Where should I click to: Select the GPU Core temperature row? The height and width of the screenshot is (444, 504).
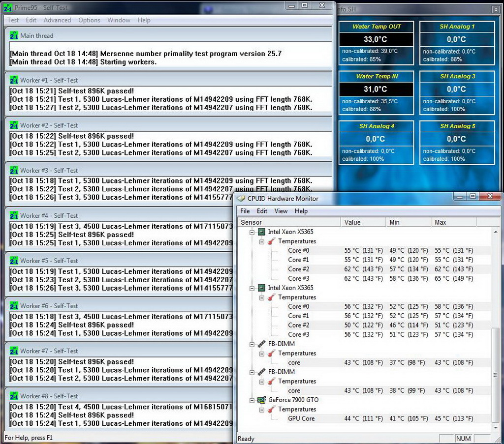(x=301, y=418)
